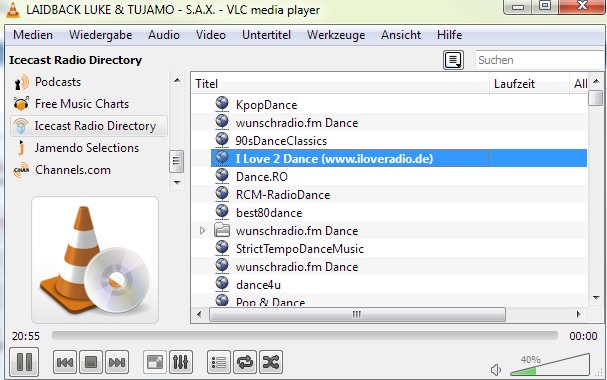
Task: Open the Hilfe menu
Action: pyautogui.click(x=449, y=35)
